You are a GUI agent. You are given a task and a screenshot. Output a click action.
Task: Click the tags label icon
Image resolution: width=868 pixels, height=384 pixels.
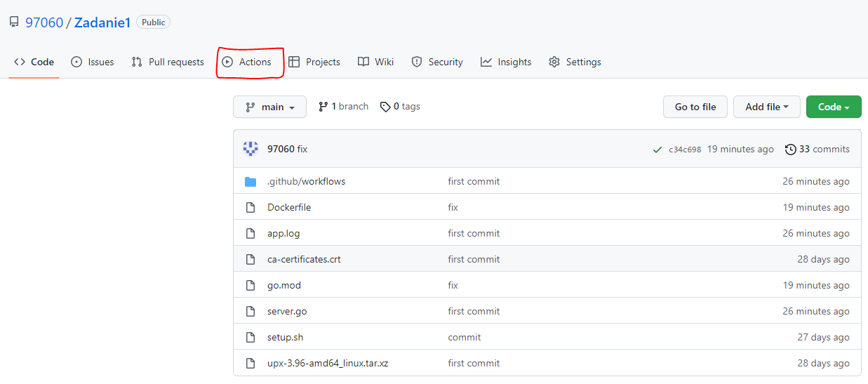click(x=385, y=107)
